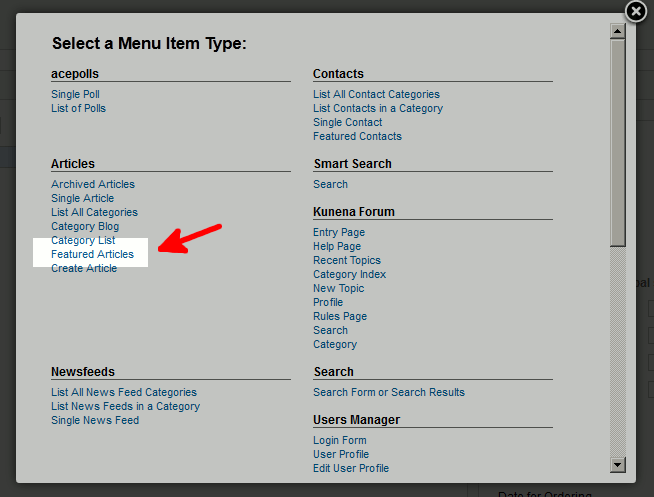Pick the Single Poll item

click(76, 94)
